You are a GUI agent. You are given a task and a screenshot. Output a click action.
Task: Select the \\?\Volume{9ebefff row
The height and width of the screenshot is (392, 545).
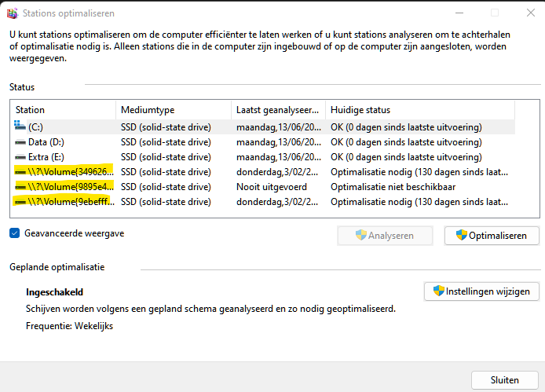(263, 202)
